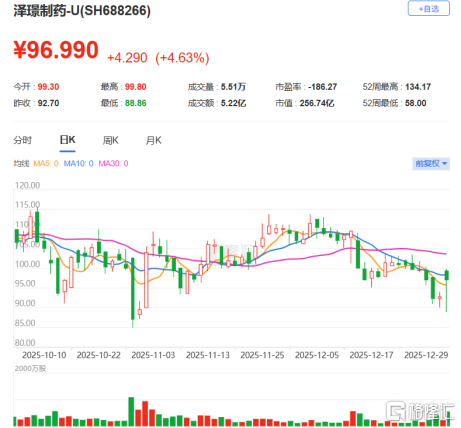461x428 pixels.
Task: Click the change value +4.290
Action: [x=127, y=58]
